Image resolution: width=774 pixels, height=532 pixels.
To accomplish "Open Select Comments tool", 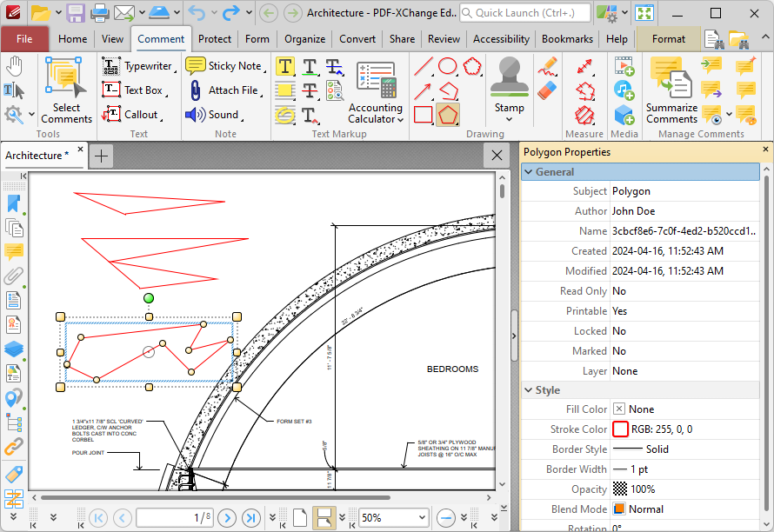I will point(66,90).
